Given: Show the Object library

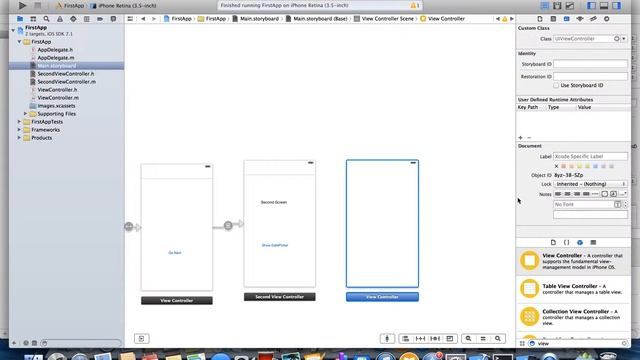Looking at the screenshot, I should point(580,242).
